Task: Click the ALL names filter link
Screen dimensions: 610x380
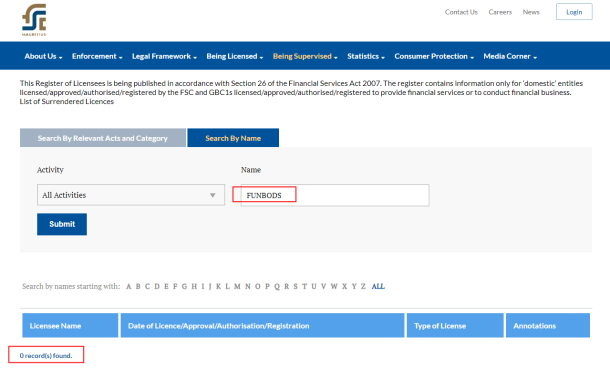Action: tap(378, 287)
